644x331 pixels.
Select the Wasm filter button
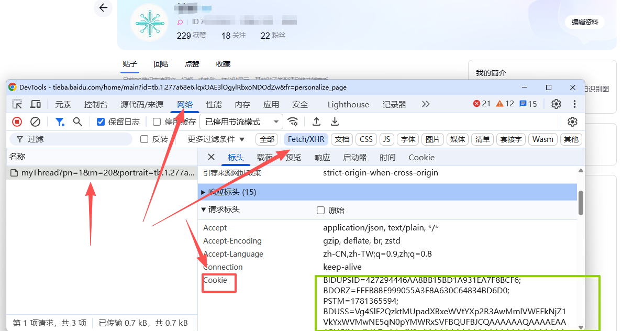543,139
